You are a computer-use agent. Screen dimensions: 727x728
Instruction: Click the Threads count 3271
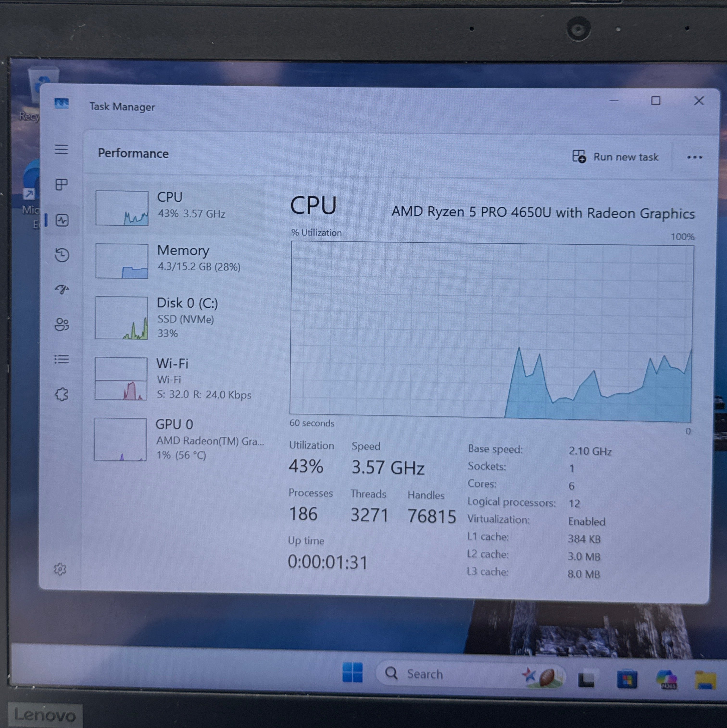369,515
